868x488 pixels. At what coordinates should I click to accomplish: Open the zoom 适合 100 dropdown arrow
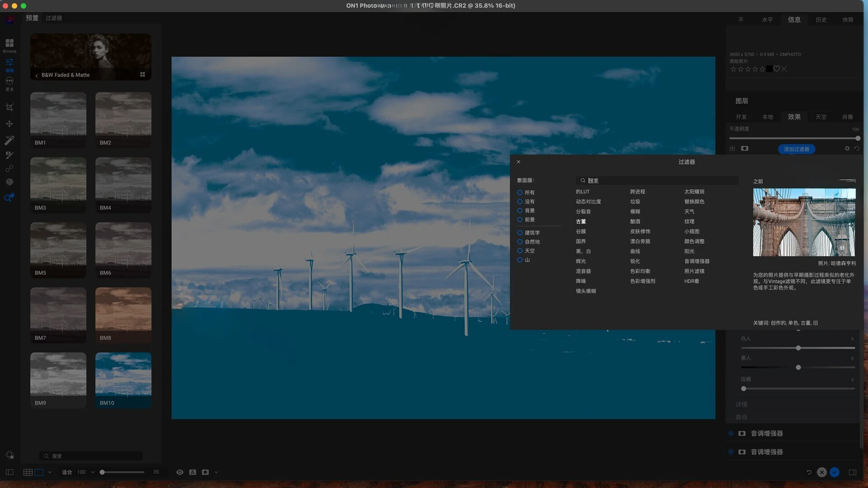(93, 472)
